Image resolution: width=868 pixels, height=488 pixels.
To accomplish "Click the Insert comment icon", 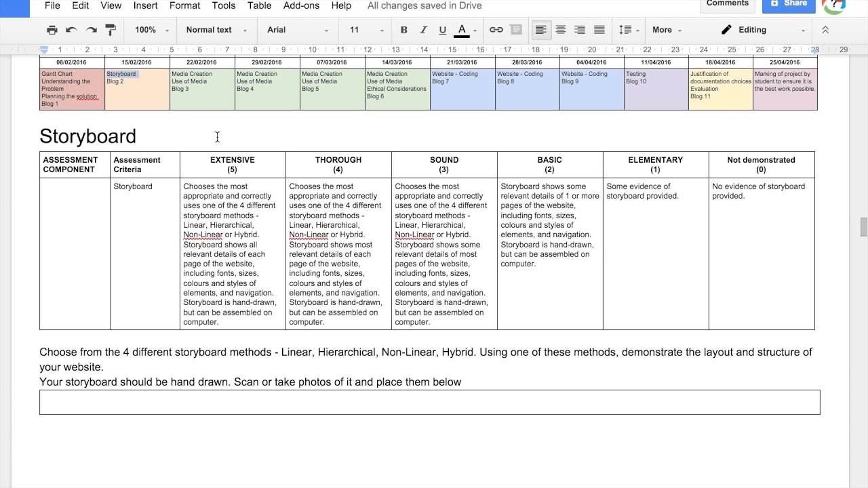I will [x=516, y=30].
